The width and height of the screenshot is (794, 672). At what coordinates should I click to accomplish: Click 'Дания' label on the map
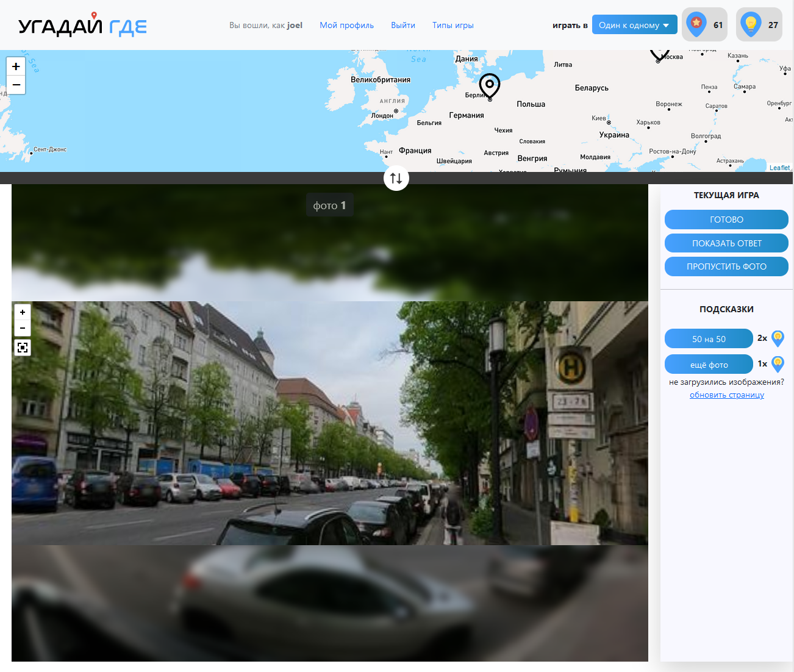(467, 59)
